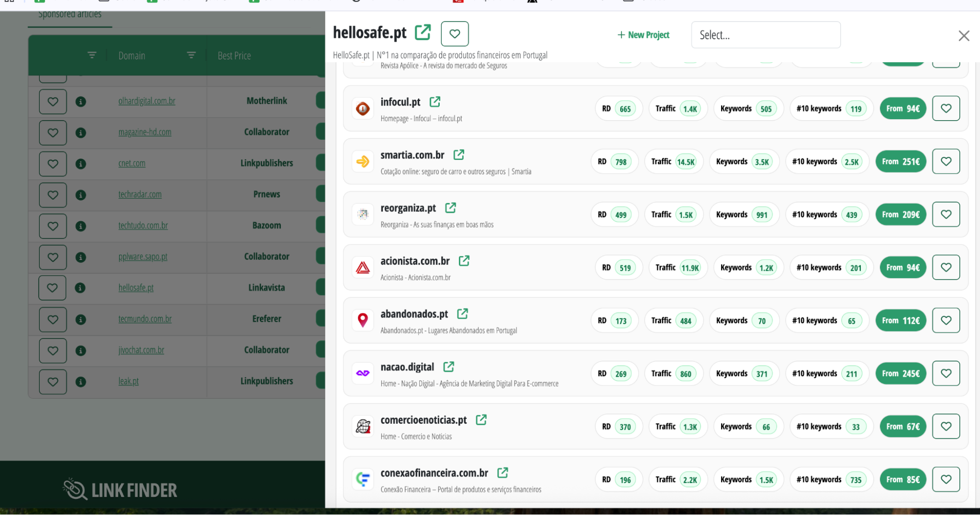Open infocul.pt external link icon
The image size is (980, 515).
(x=435, y=102)
